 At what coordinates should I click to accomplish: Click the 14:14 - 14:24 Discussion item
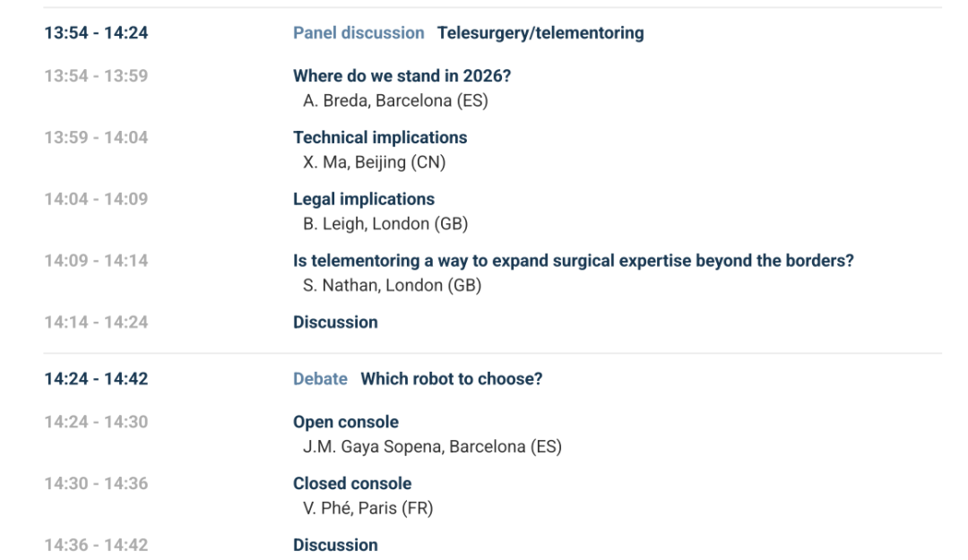pyautogui.click(x=335, y=323)
